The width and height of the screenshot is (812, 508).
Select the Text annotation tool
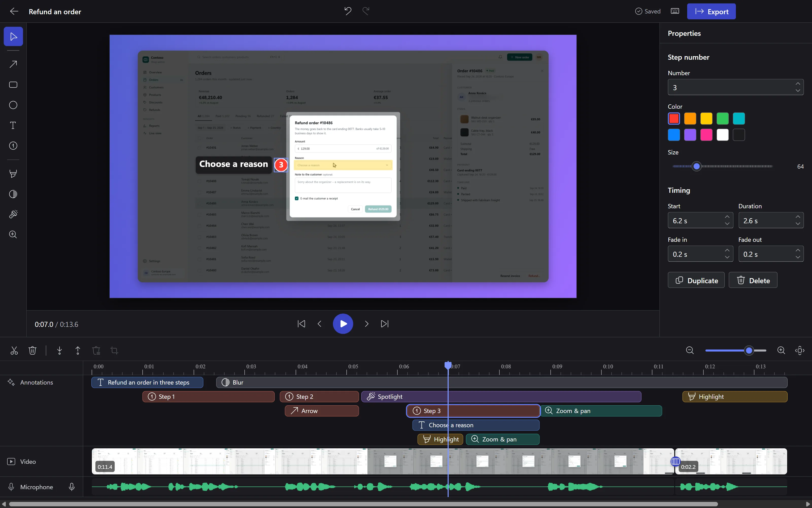point(13,125)
